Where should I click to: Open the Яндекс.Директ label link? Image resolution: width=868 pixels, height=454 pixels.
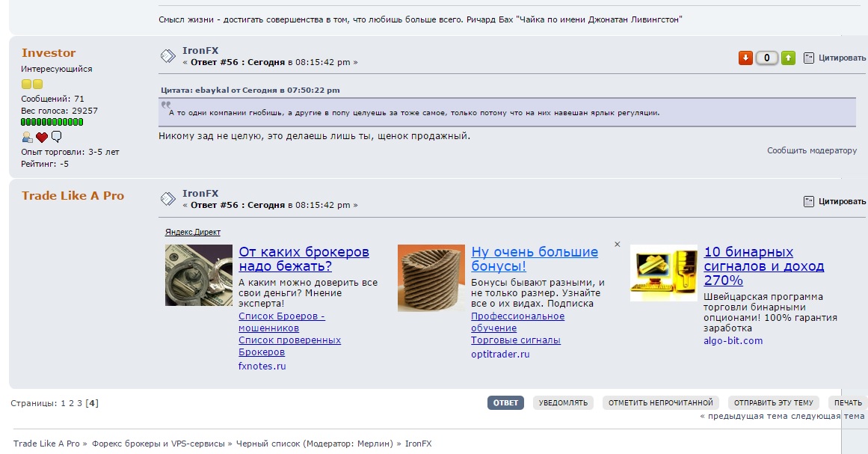(x=193, y=232)
